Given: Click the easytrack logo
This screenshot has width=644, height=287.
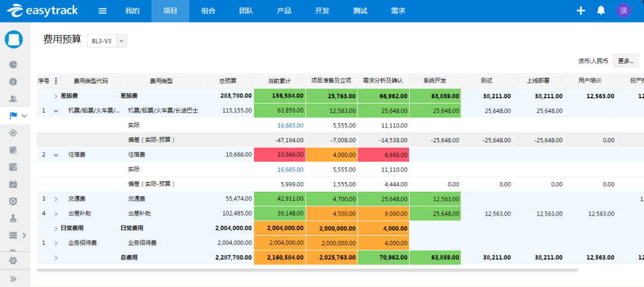Looking at the screenshot, I should coord(42,11).
